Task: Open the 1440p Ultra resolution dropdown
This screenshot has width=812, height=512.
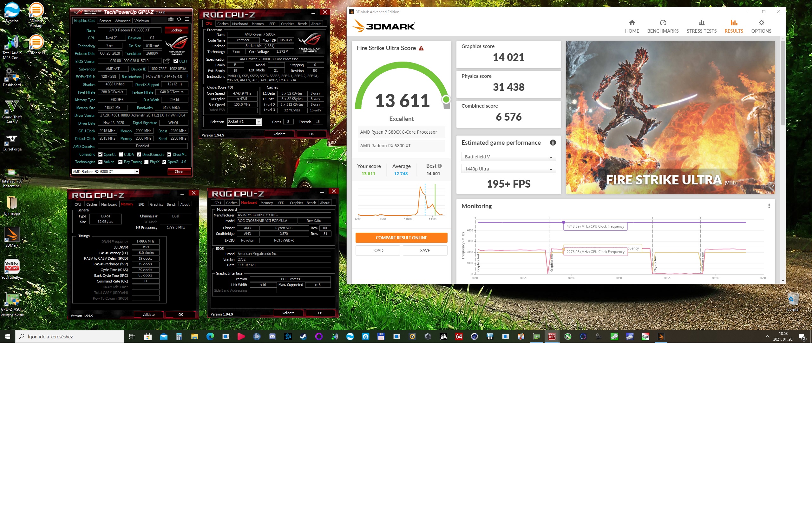Action: coord(508,169)
